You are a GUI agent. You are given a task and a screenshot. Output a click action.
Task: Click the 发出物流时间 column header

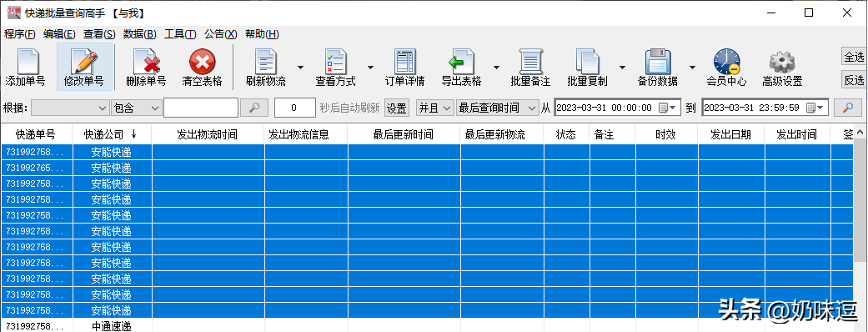click(208, 134)
